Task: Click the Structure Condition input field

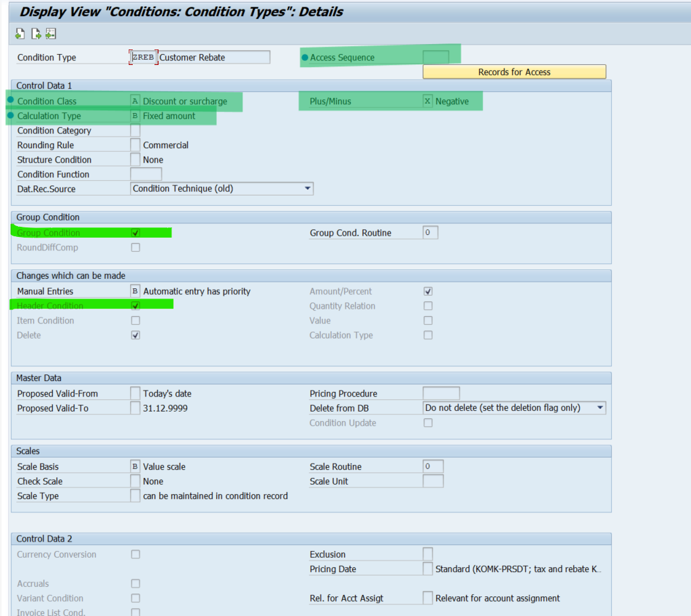Action: 135,159
